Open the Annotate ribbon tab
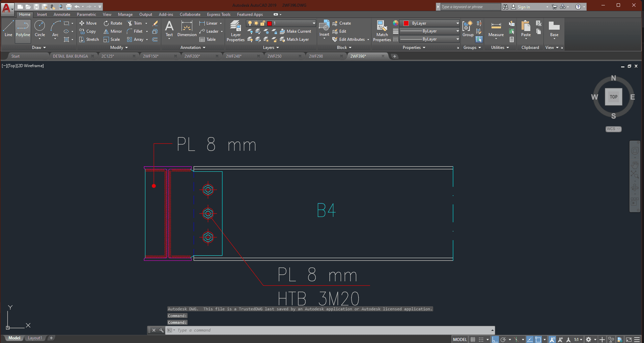The width and height of the screenshot is (644, 343). [62, 15]
